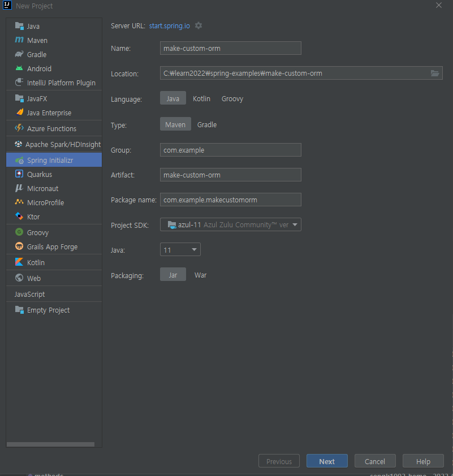This screenshot has height=476, width=453.
Task: Select Spring Initializr generator label
Action: (50, 161)
